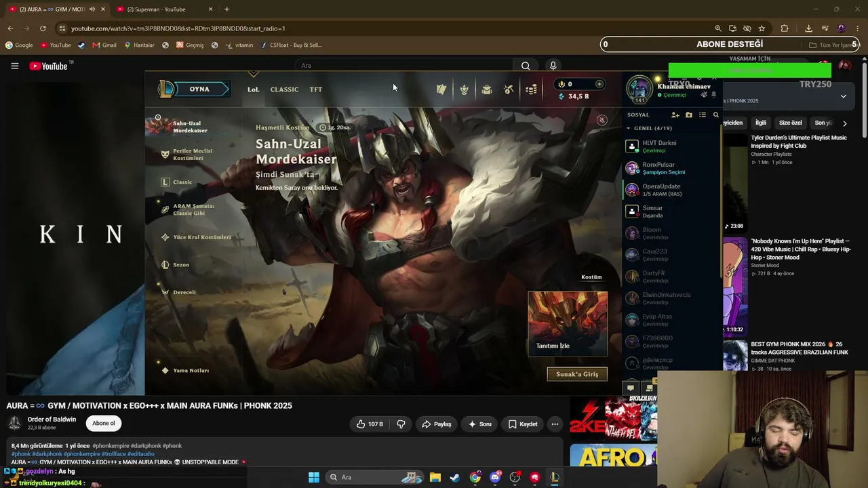Open the hammer crafting icon in League client
Viewport: 868px width, 488px height.
coord(509,89)
